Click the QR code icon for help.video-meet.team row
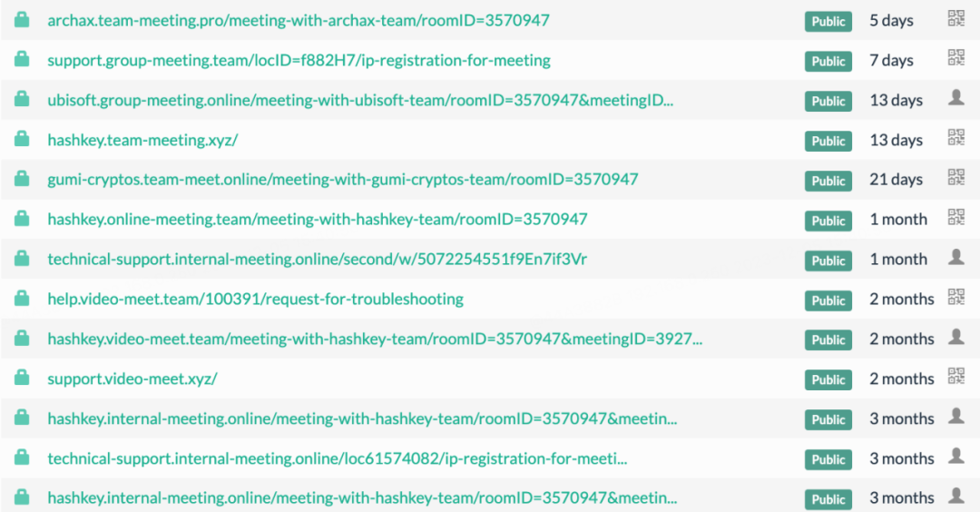 955,296
